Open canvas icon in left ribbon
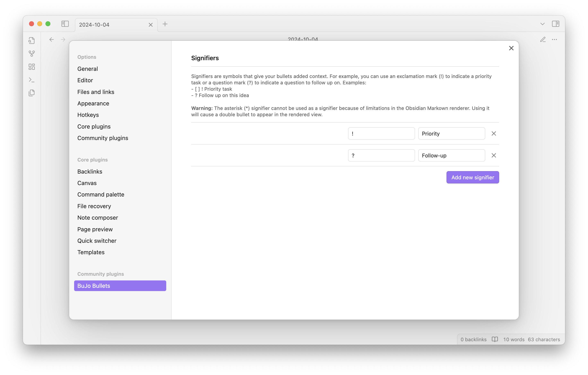Image resolution: width=588 pixels, height=375 pixels. pyautogui.click(x=32, y=67)
